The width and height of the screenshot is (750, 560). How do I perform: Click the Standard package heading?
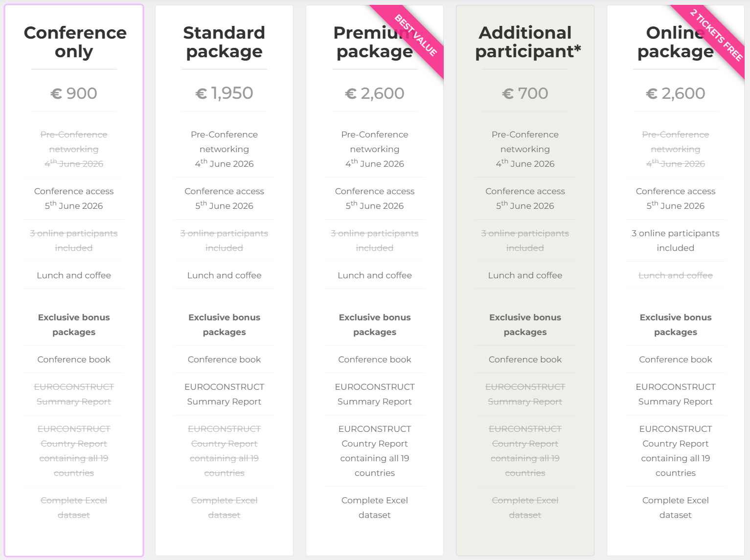tap(224, 42)
